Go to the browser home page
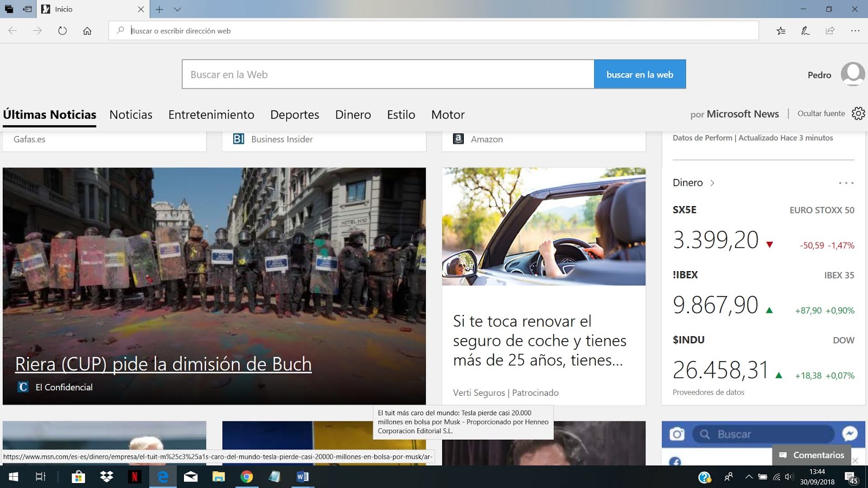Image resolution: width=868 pixels, height=488 pixels. click(87, 31)
